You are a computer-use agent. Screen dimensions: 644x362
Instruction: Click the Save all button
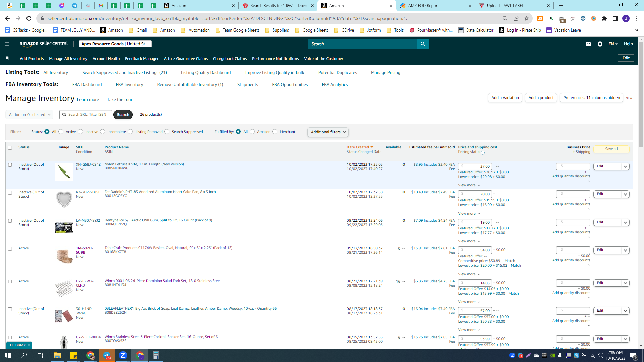coord(611,149)
